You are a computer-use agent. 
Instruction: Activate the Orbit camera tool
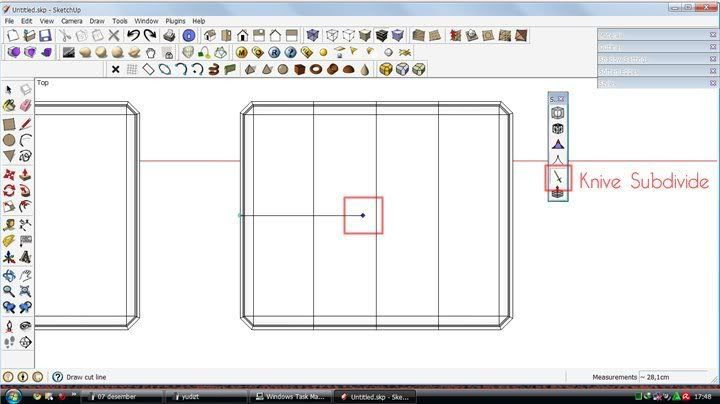(9, 275)
